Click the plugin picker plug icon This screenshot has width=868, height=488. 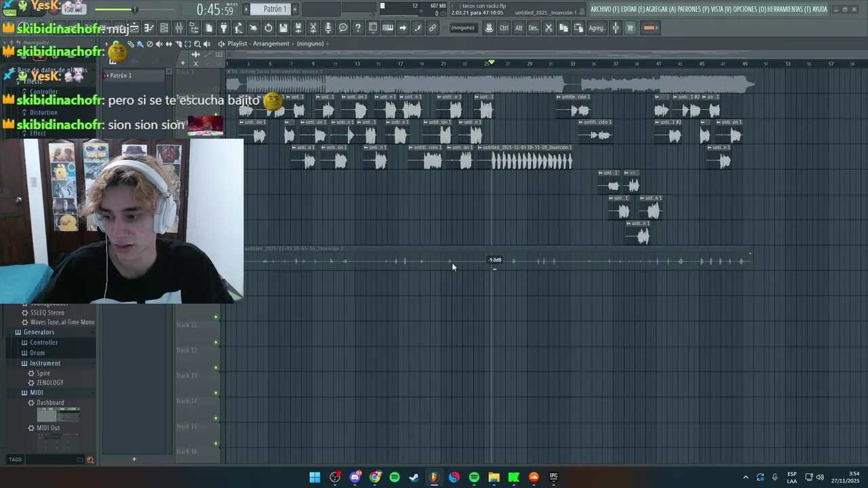224,28
